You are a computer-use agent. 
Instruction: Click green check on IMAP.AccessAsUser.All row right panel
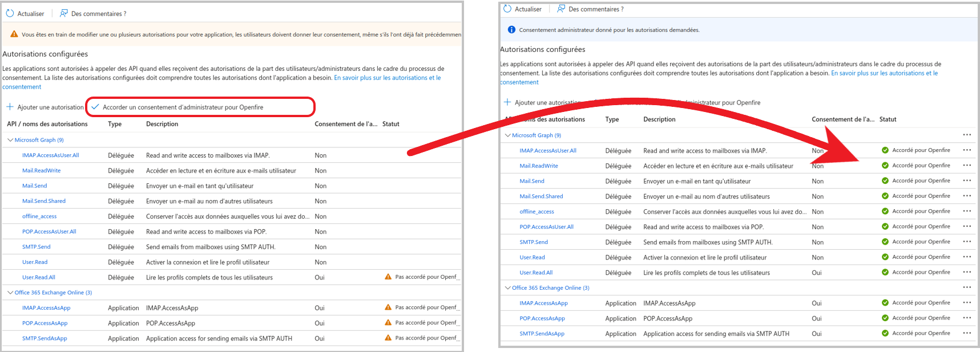point(885,150)
